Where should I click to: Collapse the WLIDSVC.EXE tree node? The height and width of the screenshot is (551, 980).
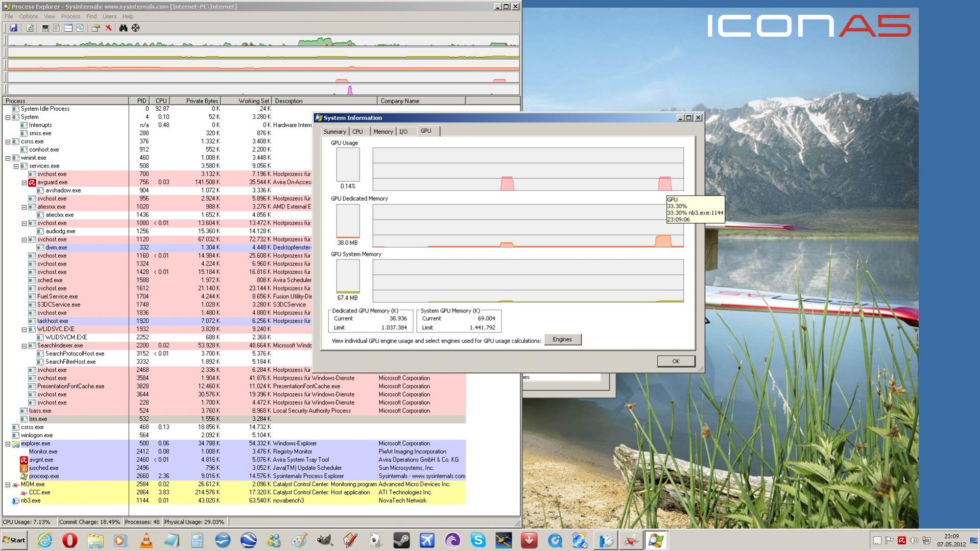pyautogui.click(x=24, y=329)
